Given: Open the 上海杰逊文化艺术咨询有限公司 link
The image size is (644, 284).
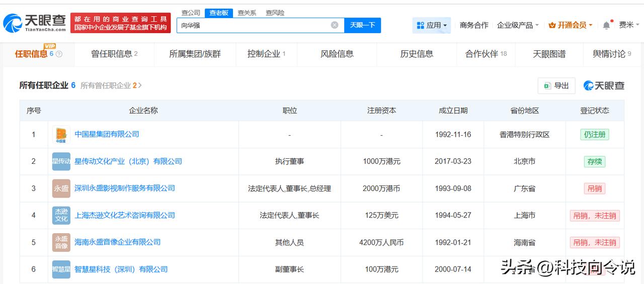Looking at the screenshot, I should [x=125, y=216].
